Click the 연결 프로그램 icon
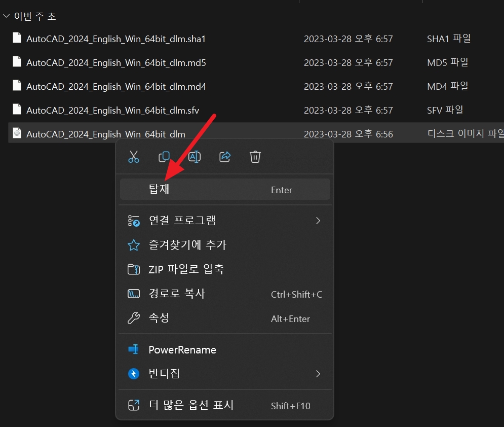This screenshot has width=504, height=427. click(134, 221)
